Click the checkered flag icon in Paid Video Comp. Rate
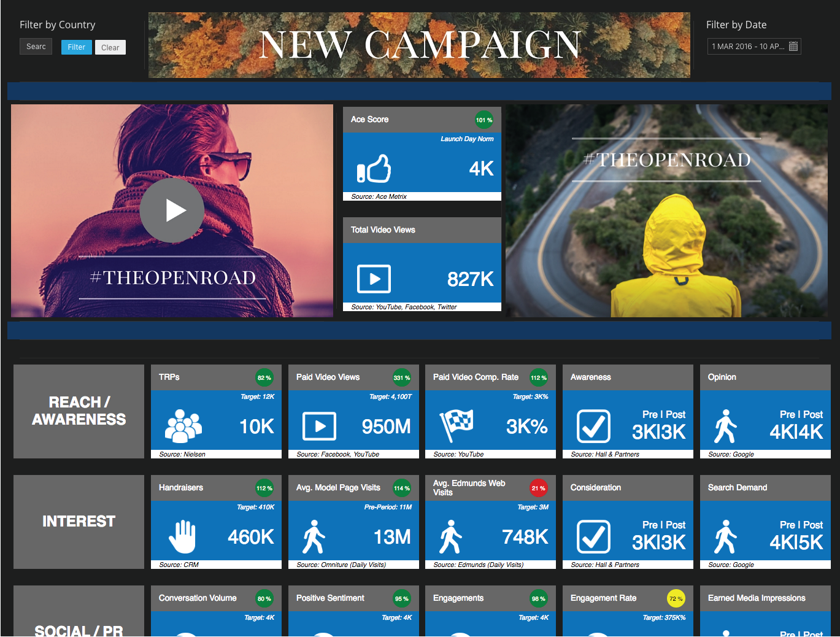 click(x=457, y=425)
